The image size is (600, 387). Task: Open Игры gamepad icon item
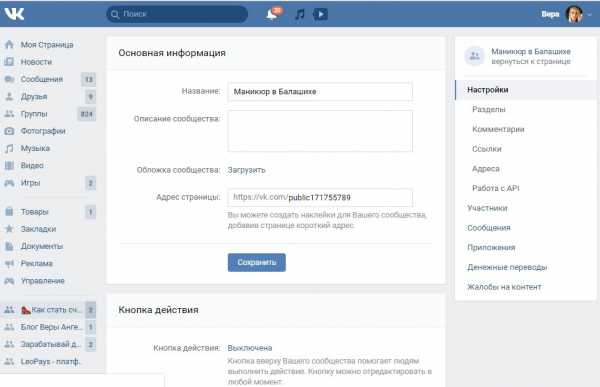pos(9,183)
